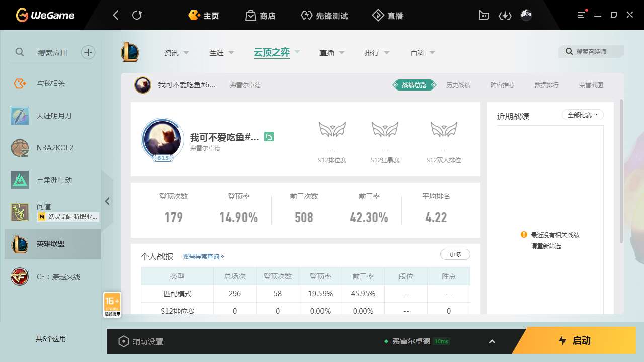Open the 账号异常查询 link
Image resolution: width=644 pixels, height=362 pixels.
[203, 257]
